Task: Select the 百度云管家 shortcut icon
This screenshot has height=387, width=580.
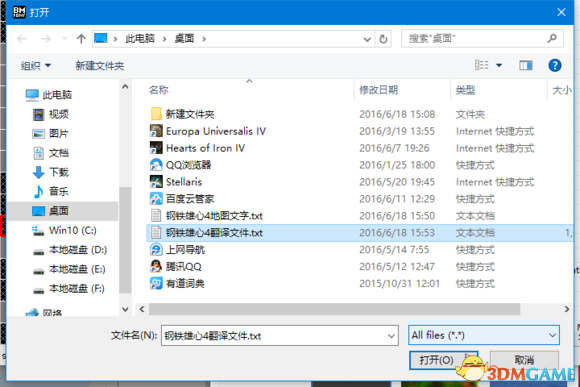Action: [156, 199]
